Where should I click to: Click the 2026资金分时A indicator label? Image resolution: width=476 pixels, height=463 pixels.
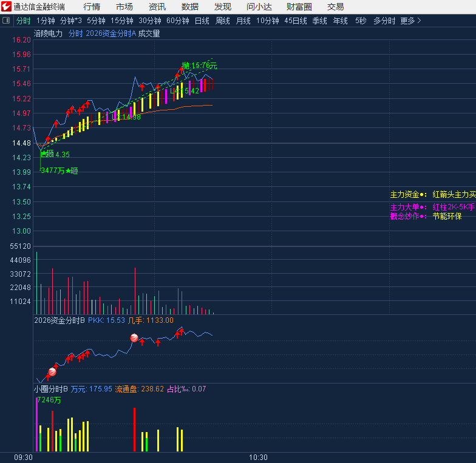[110, 34]
